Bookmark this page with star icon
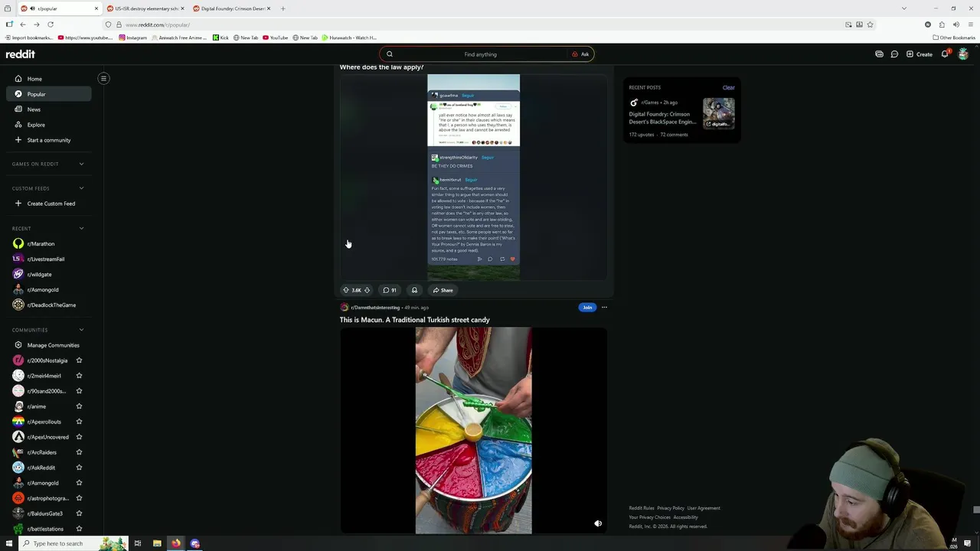Viewport: 980px width, 551px height. tap(870, 24)
